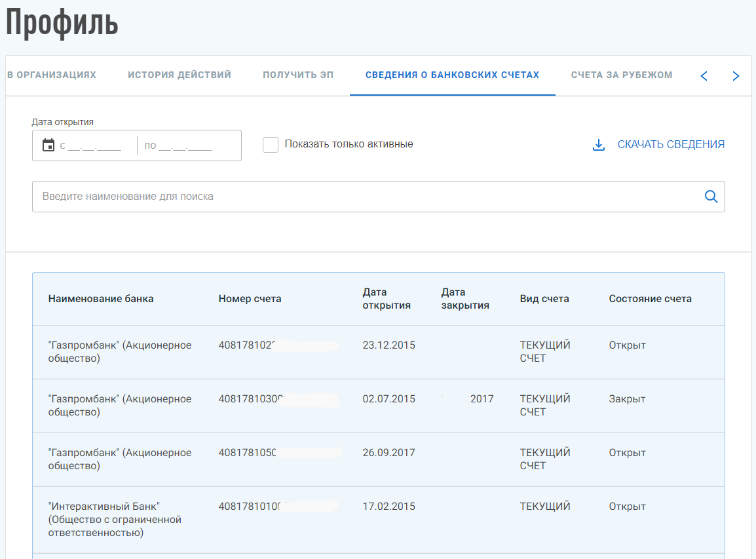This screenshot has height=559, width=756.
Task: Click the 'Дата открытия' column header
Action: (387, 299)
